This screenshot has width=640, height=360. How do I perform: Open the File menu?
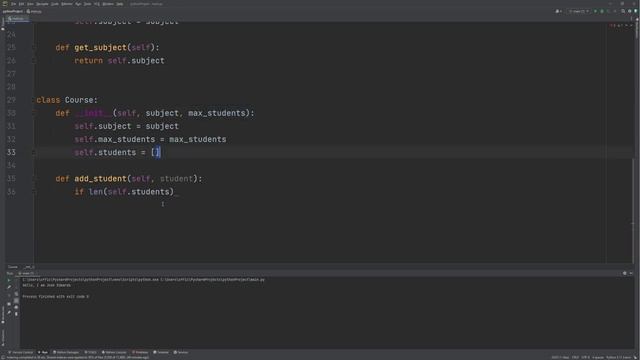[13, 4]
